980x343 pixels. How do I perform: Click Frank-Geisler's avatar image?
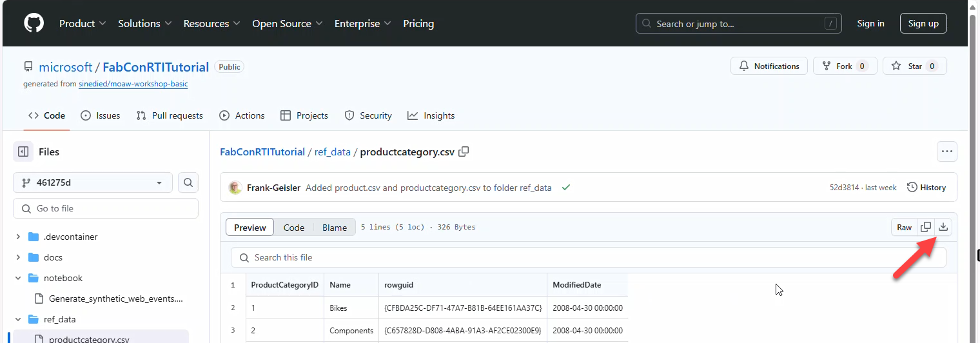point(235,188)
